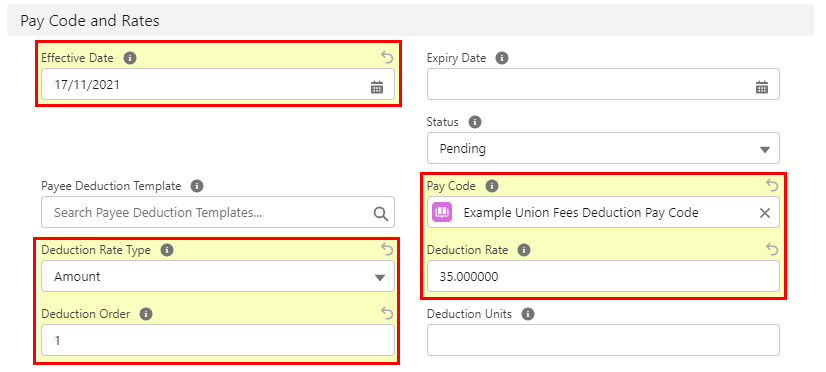The width and height of the screenshot is (826, 372).
Task: Open the Expiry Date calendar picker
Action: click(762, 87)
